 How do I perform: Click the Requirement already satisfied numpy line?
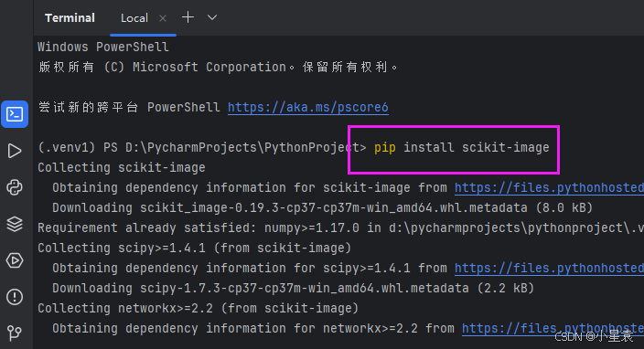pos(340,227)
